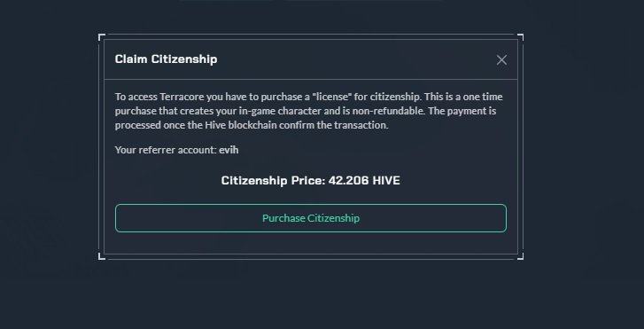Click the Citizenship Price label text
The width and height of the screenshot is (644, 329).
point(273,181)
